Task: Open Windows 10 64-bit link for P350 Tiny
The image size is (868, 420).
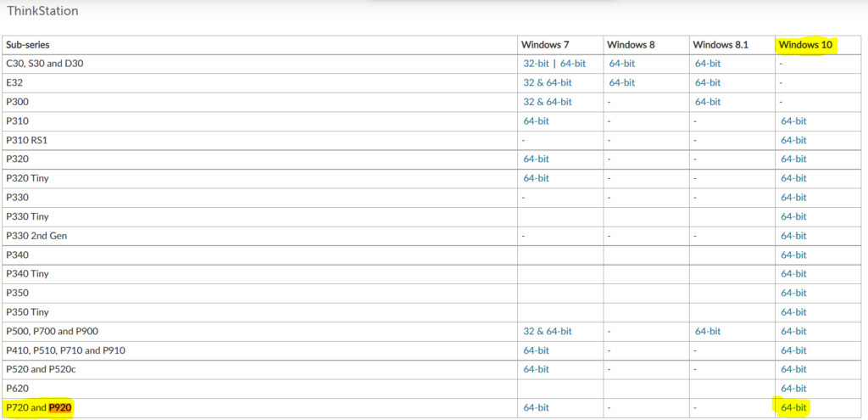Action: [x=793, y=312]
